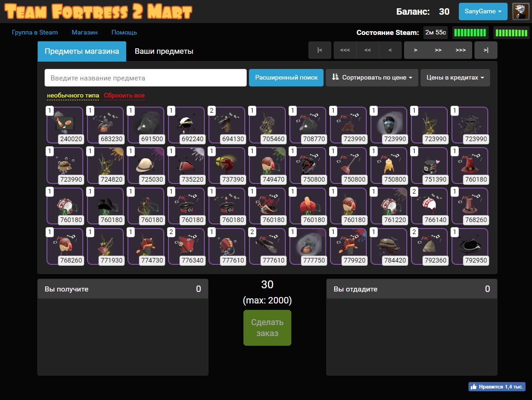Click the Баланс: 30 balance display

point(423,11)
